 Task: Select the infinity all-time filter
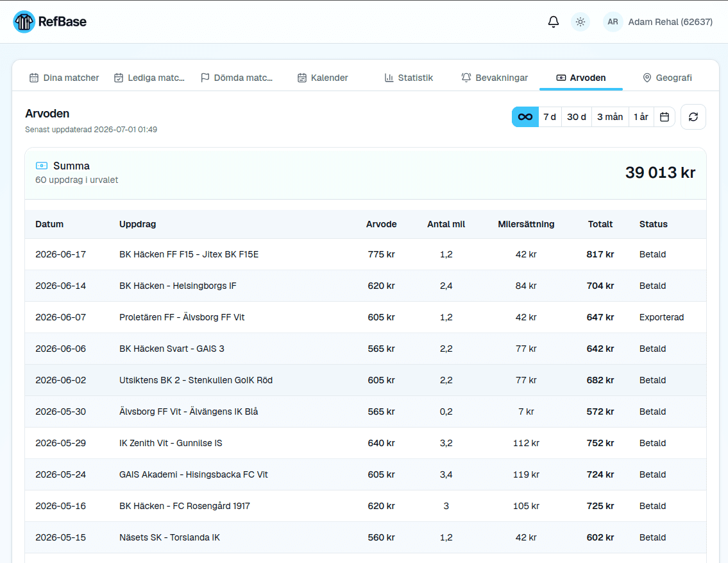(525, 117)
